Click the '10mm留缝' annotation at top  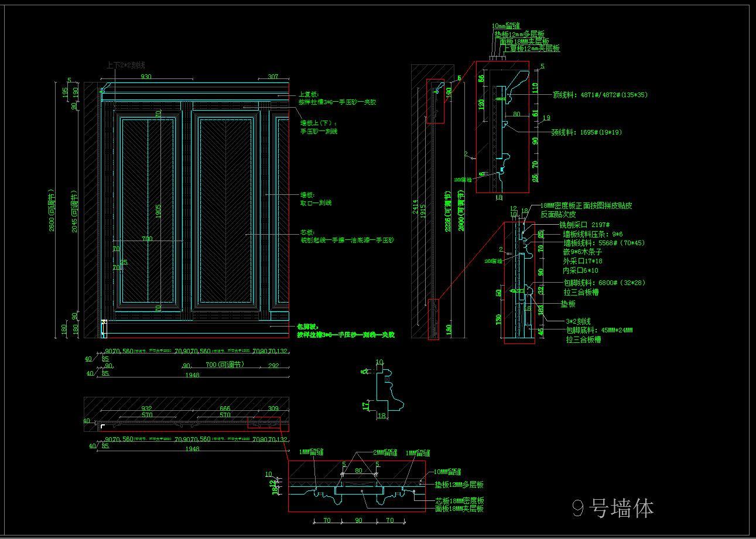506,26
